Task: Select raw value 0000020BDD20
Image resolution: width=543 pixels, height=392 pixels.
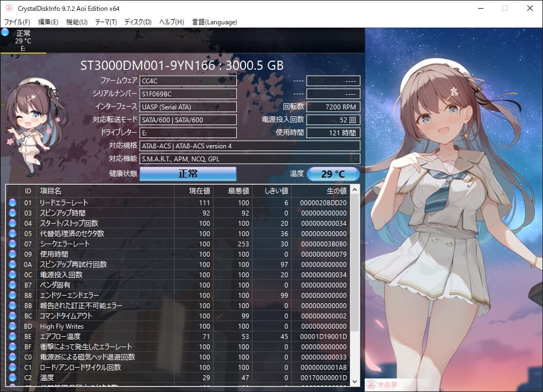Action: click(324, 202)
